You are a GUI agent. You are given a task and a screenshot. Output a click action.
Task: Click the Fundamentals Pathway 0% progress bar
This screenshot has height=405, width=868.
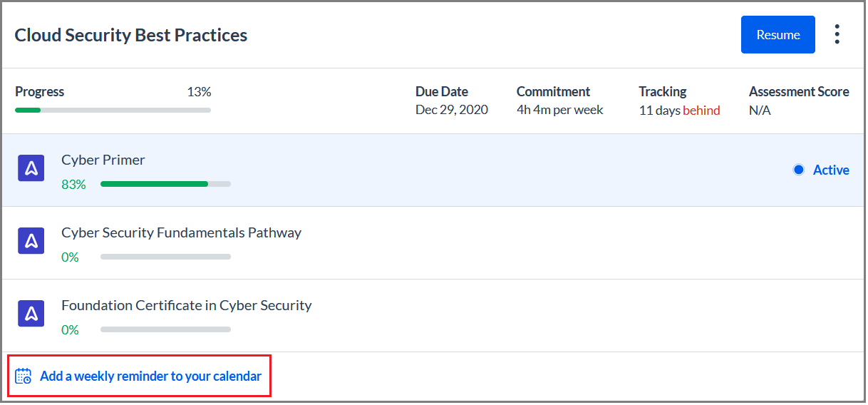pyautogui.click(x=165, y=257)
